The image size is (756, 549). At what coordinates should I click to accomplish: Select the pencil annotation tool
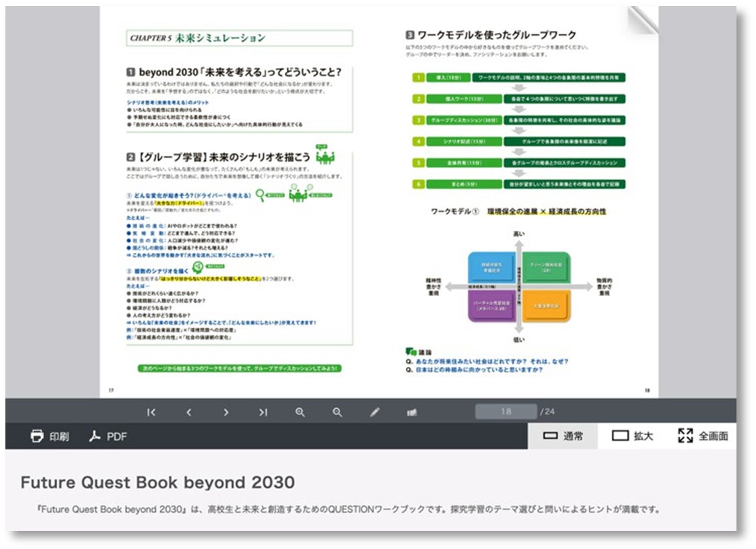point(374,412)
